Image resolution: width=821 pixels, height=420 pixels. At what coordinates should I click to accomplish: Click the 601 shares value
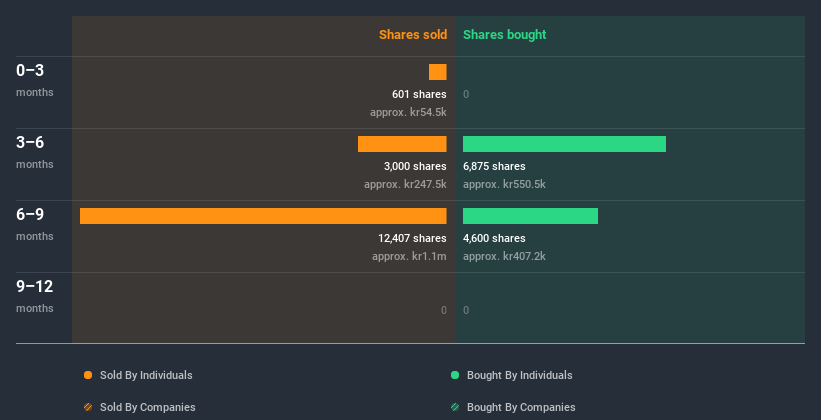[419, 94]
